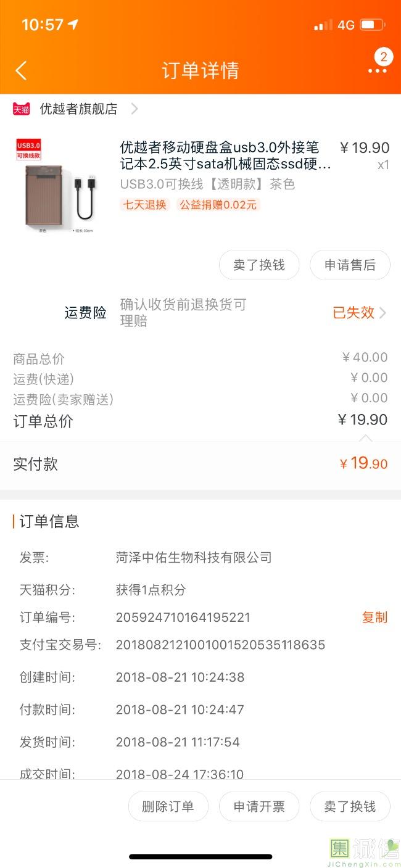The height and width of the screenshot is (868, 401).
Task: Tap the 4G signal status indicator
Action: tap(345, 25)
